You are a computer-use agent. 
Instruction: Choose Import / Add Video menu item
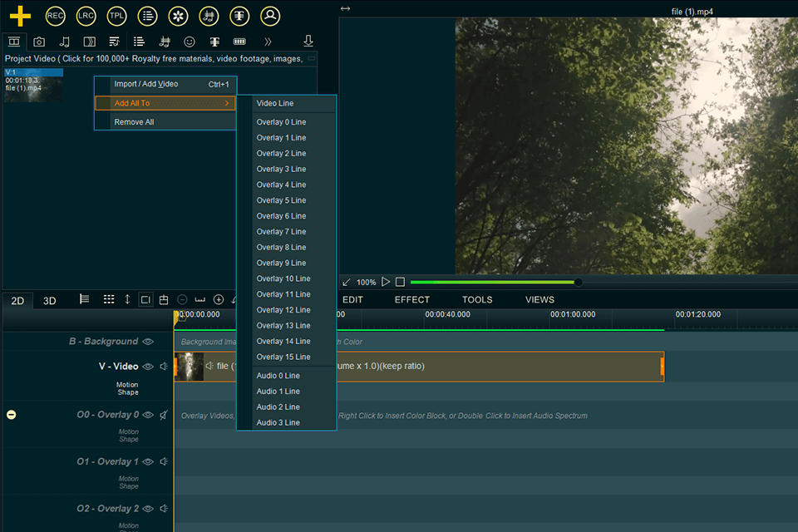coord(165,84)
